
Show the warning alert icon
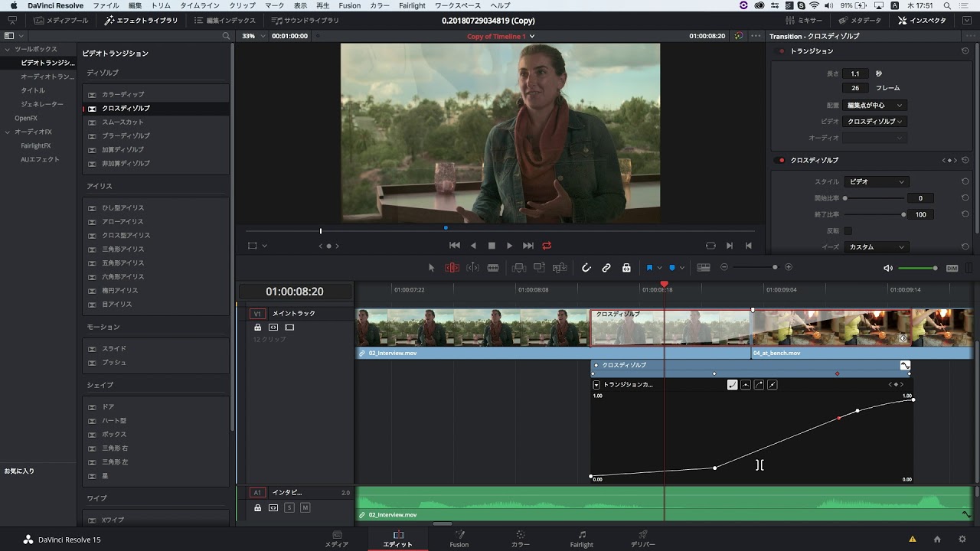pyautogui.click(x=912, y=540)
